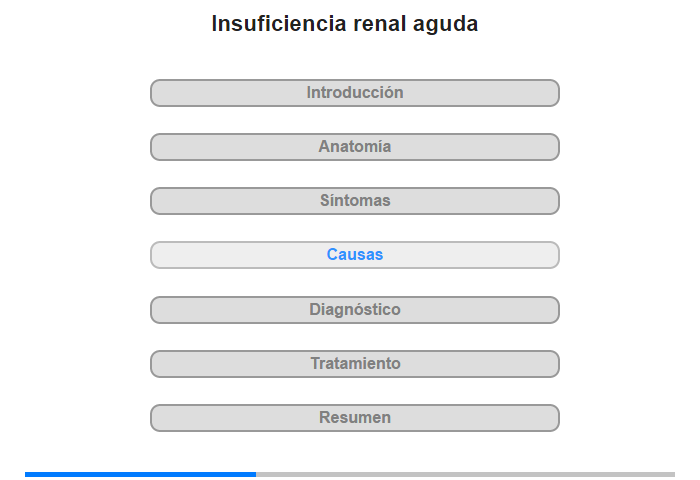The width and height of the screenshot is (700, 480).
Task: Click the blue filled part of progress bar
Action: (x=140, y=474)
